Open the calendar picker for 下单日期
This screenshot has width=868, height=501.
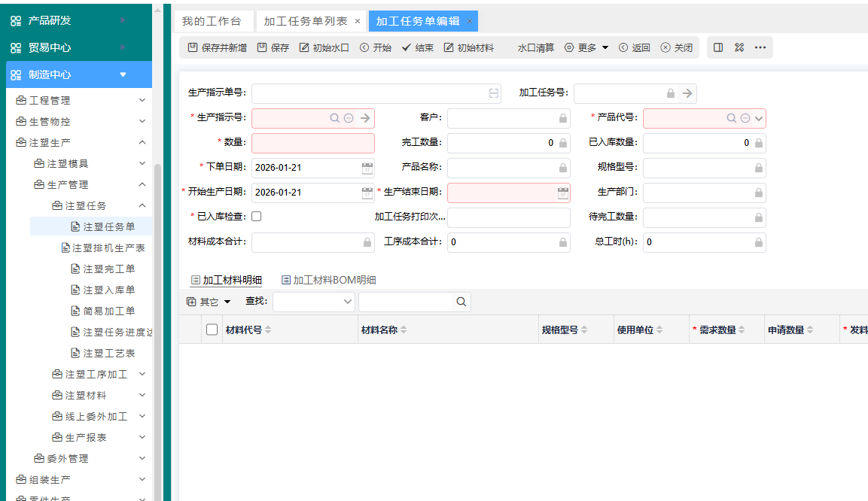pos(367,168)
